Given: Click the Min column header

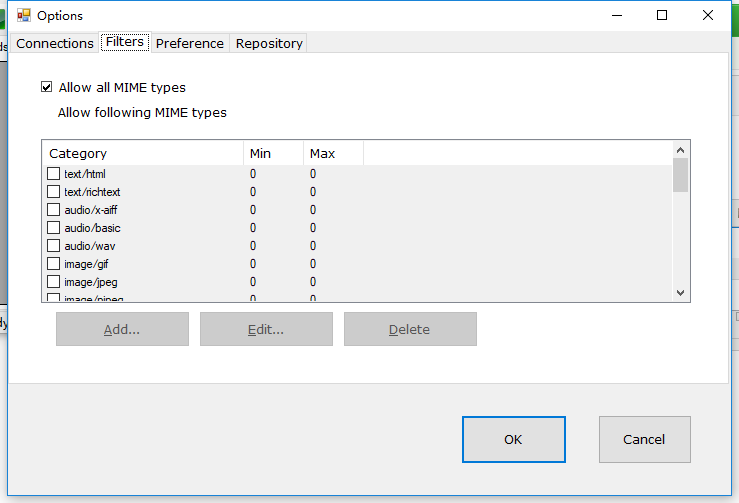Looking at the screenshot, I should [273, 154].
